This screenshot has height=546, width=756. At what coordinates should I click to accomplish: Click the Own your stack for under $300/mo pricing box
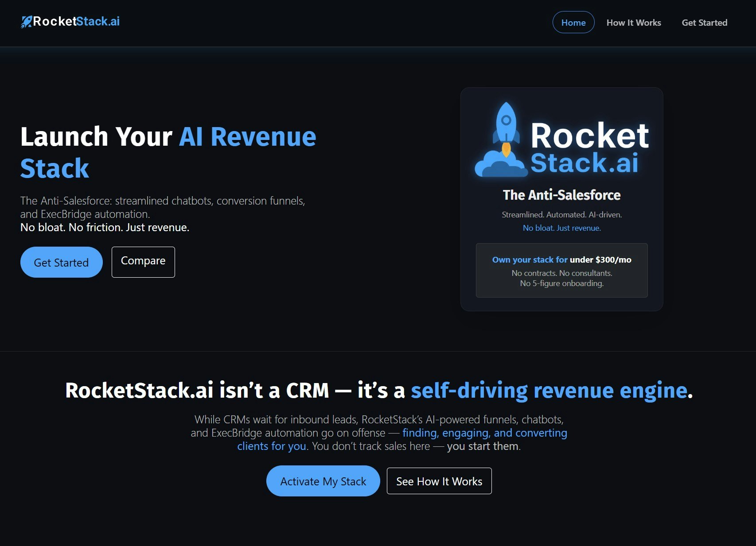(x=561, y=271)
